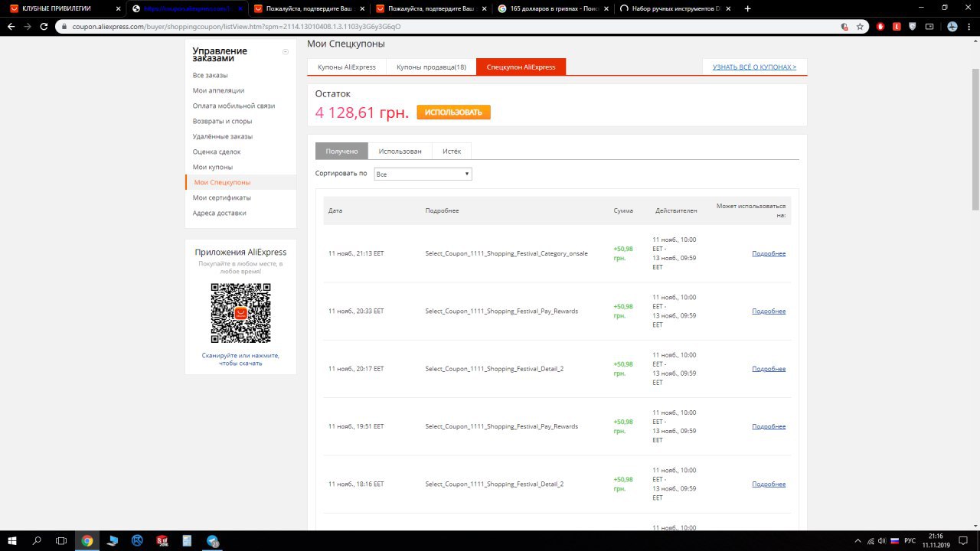
Task: Click the browser back arrow
Action: pyautogui.click(x=11, y=26)
